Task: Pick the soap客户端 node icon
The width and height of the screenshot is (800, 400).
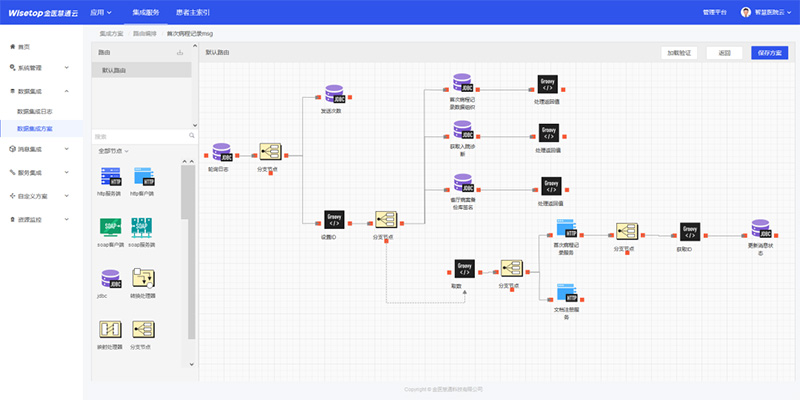Action: pos(109,227)
